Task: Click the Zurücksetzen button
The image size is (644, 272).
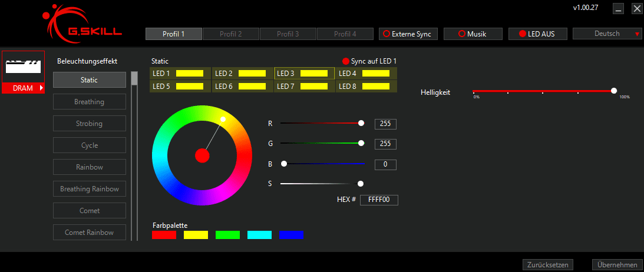Action: click(547, 265)
